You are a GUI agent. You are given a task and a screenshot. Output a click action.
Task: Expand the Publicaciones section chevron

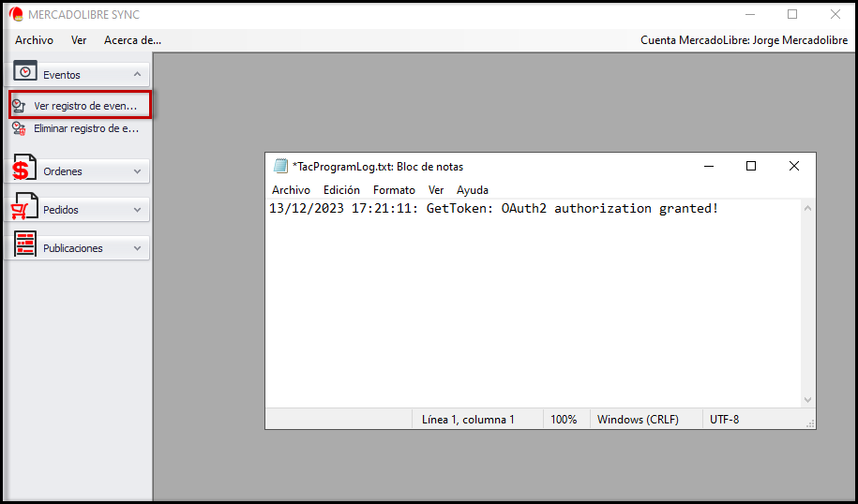(137, 247)
